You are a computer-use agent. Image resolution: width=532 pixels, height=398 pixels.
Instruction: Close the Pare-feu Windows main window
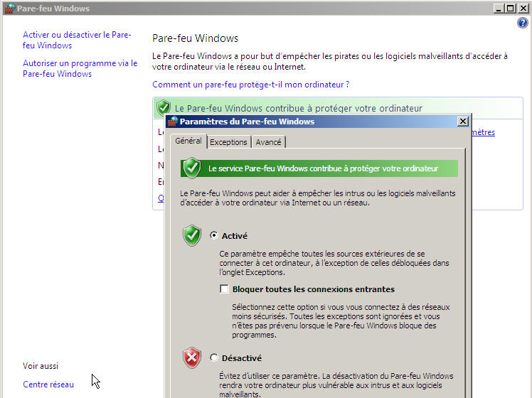click(523, 8)
